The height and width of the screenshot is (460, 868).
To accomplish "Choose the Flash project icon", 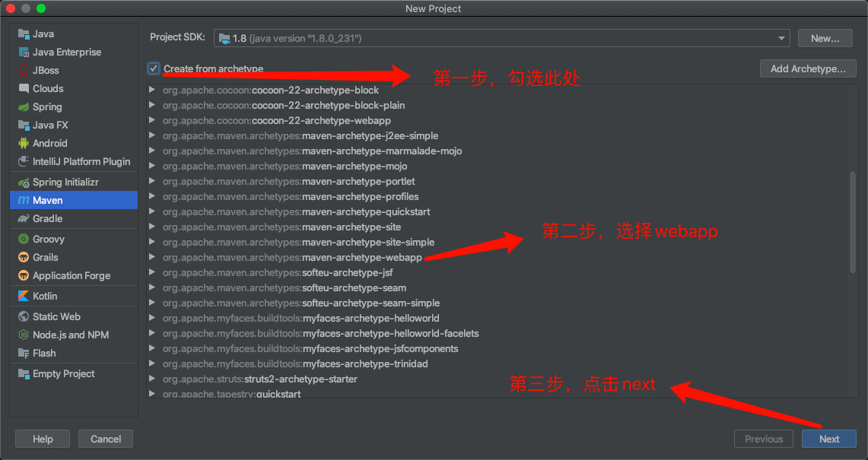I will pos(24,353).
